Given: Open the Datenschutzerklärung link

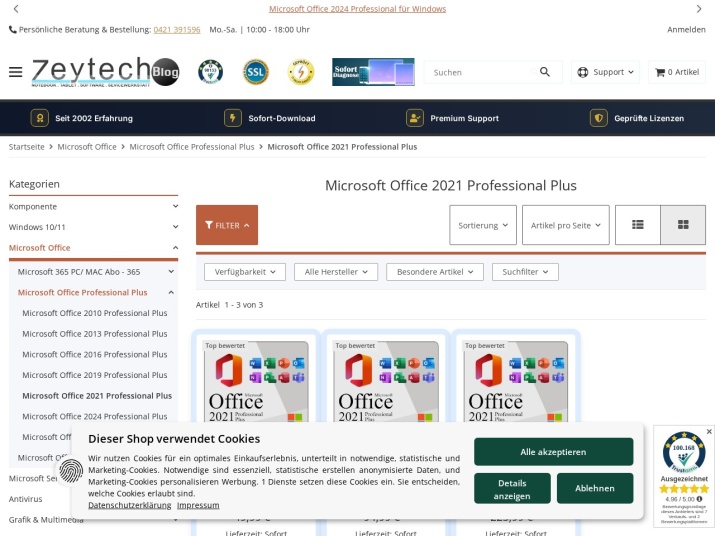Looking at the screenshot, I should [x=130, y=505].
